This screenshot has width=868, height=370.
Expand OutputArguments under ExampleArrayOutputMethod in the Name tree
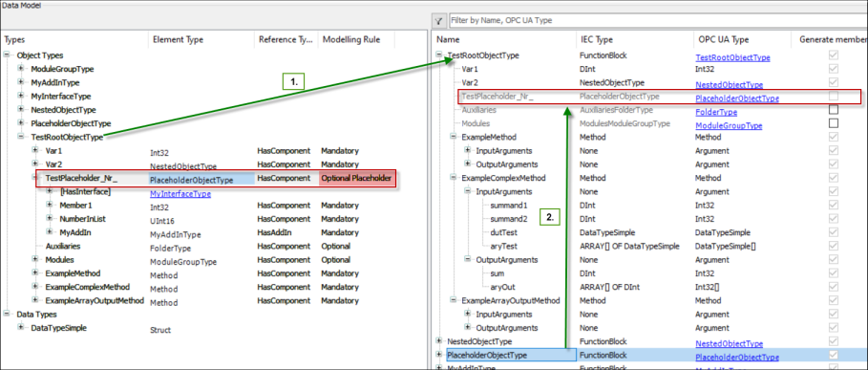(x=468, y=327)
